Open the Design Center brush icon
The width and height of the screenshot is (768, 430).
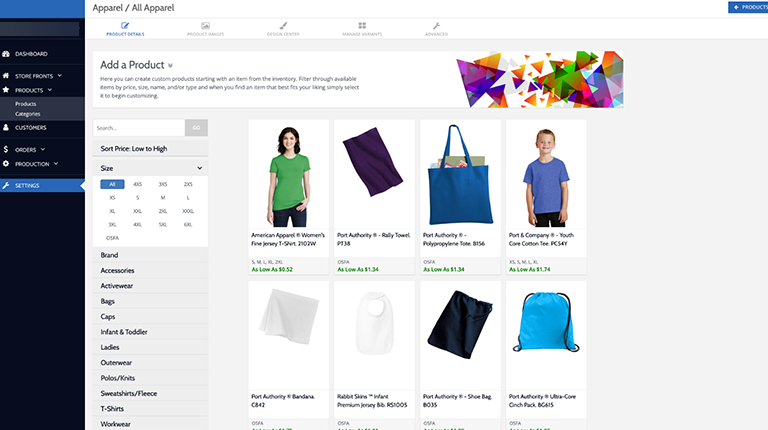click(283, 25)
